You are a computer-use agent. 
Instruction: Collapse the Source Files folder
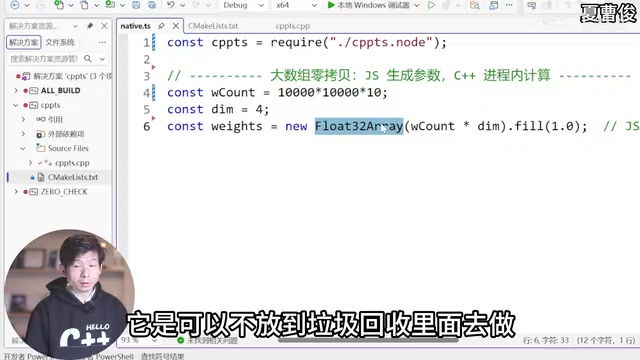coord(23,148)
